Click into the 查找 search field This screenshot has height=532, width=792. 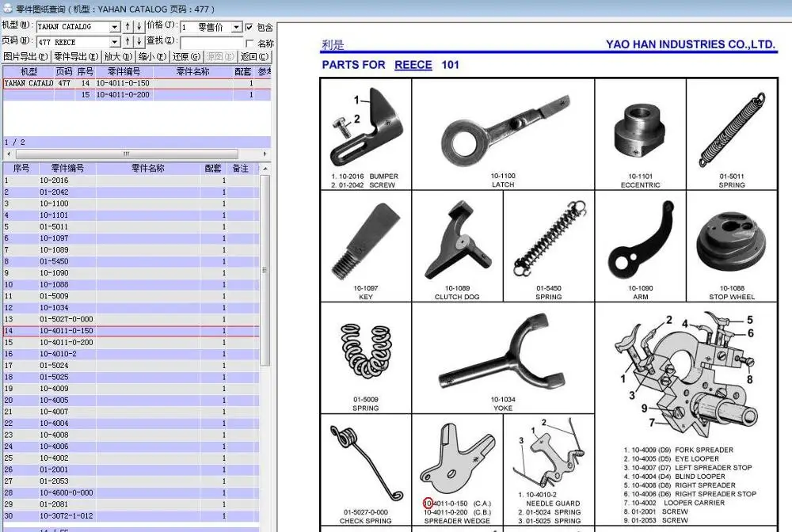point(211,43)
